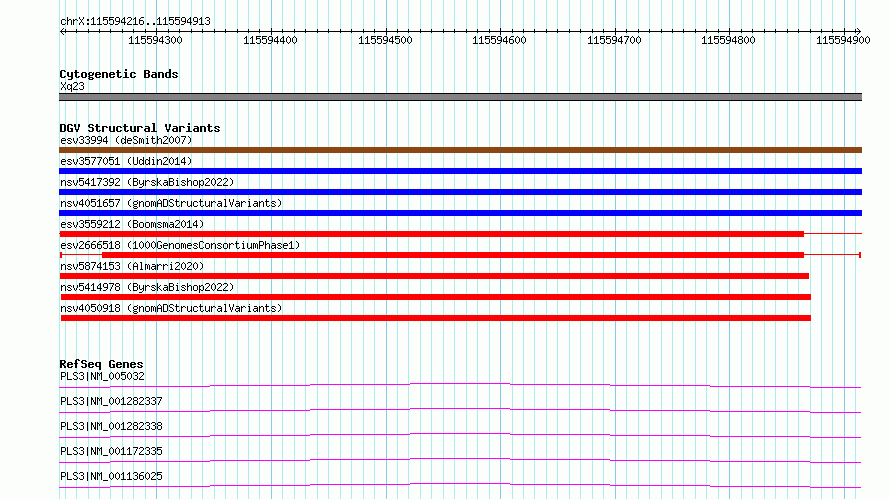This screenshot has height=499, width=890.
Task: Click the nsv4051657 (gnomADStructuralVariants) label
Action: coord(171,203)
